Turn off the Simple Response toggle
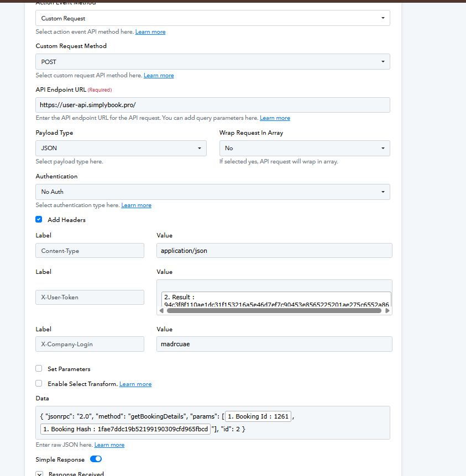Screen dimensions: 466x476 96,459
